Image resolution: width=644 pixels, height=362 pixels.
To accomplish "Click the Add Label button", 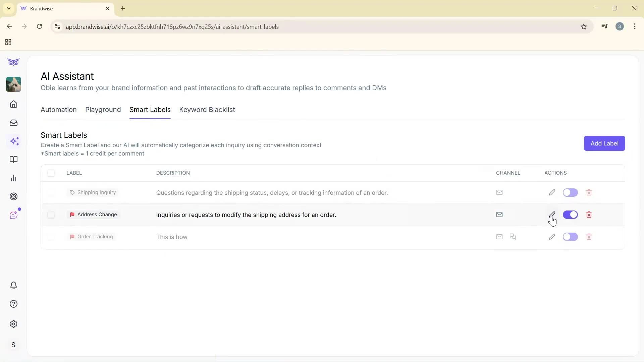I will point(604,143).
